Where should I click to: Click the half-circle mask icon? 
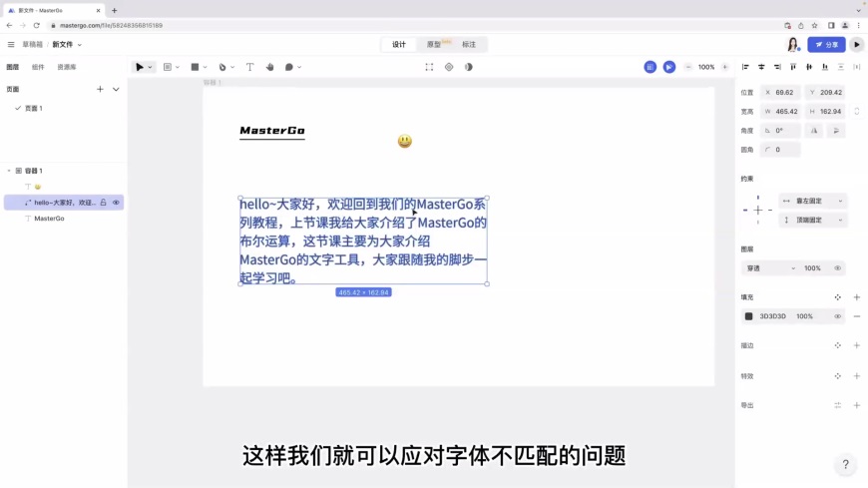point(468,67)
